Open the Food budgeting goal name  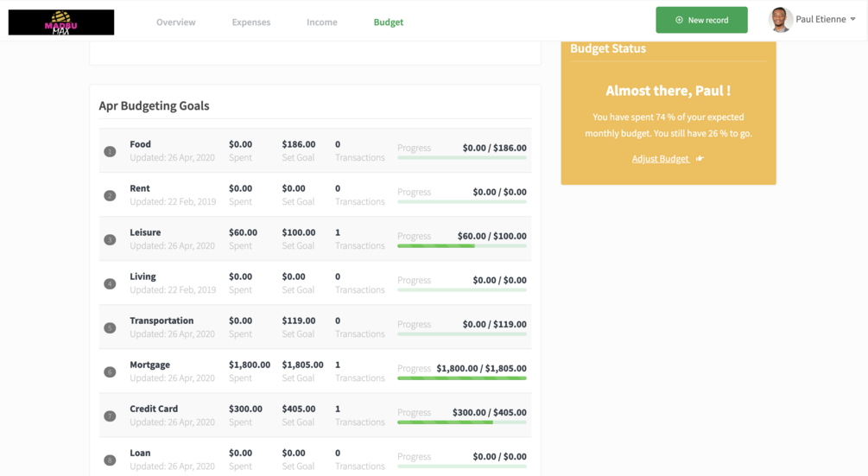coord(141,144)
